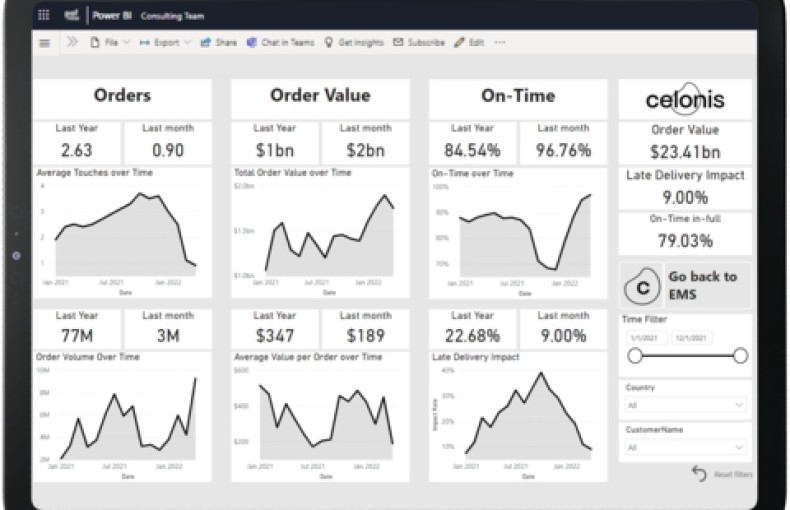The width and height of the screenshot is (790, 510).
Task: Click the double chevron expand icon
Action: pyautogui.click(x=72, y=43)
